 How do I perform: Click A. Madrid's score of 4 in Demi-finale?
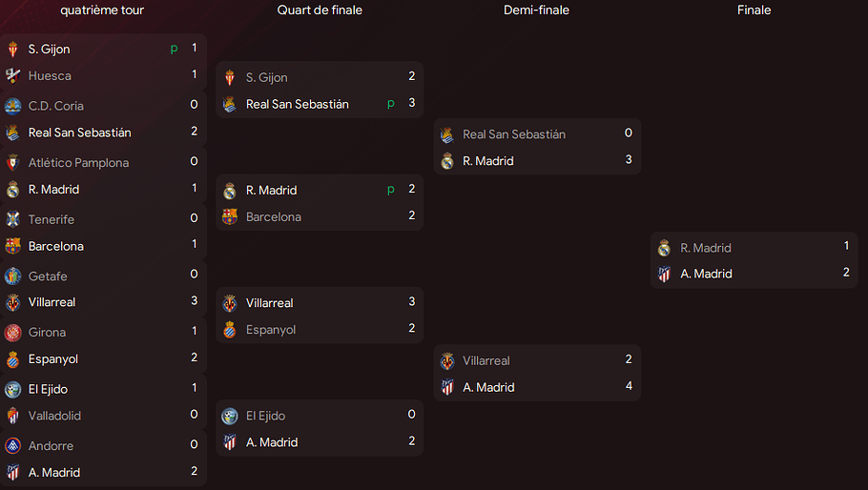(x=629, y=387)
